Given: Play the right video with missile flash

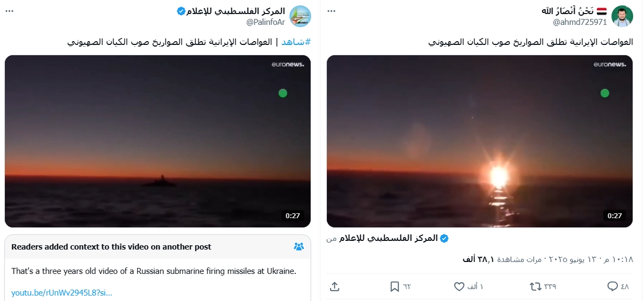Looking at the screenshot, I should pyautogui.click(x=480, y=141).
